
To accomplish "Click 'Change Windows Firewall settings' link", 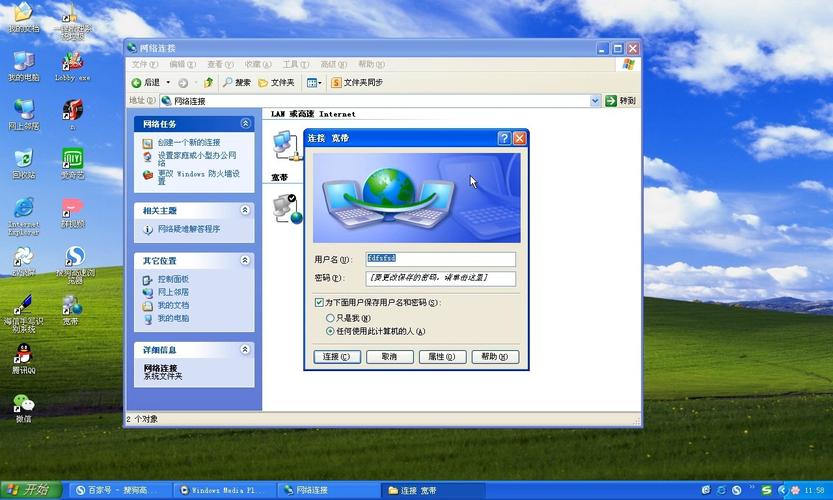I will pos(198,176).
